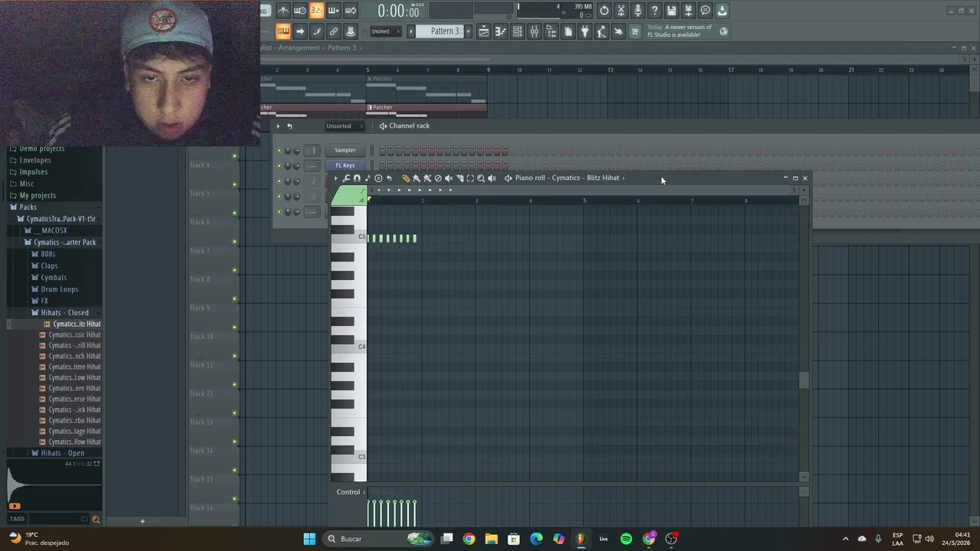Open the Mixer view from toolbar

tap(534, 31)
